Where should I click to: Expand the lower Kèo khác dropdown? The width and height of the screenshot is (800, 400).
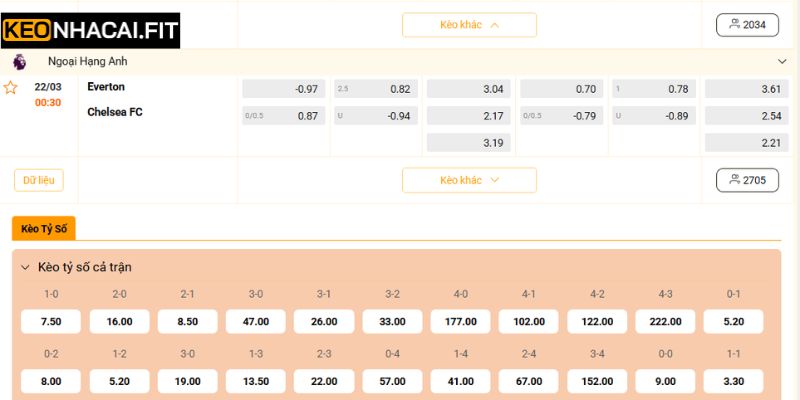click(x=469, y=180)
